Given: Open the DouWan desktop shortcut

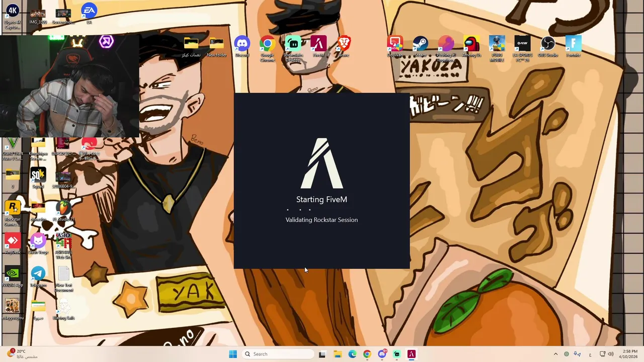Looking at the screenshot, I should pos(395,46).
